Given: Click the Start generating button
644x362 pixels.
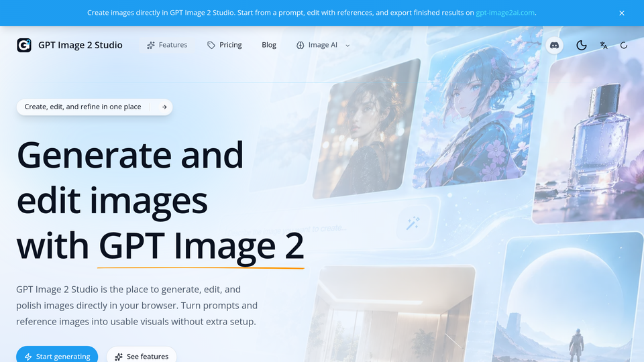Looking at the screenshot, I should tap(57, 355).
